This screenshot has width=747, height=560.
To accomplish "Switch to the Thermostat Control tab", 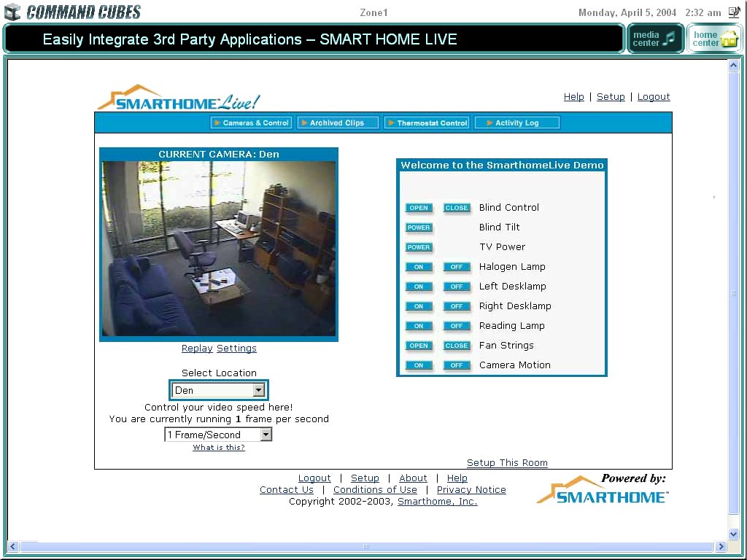I will tap(427, 123).
